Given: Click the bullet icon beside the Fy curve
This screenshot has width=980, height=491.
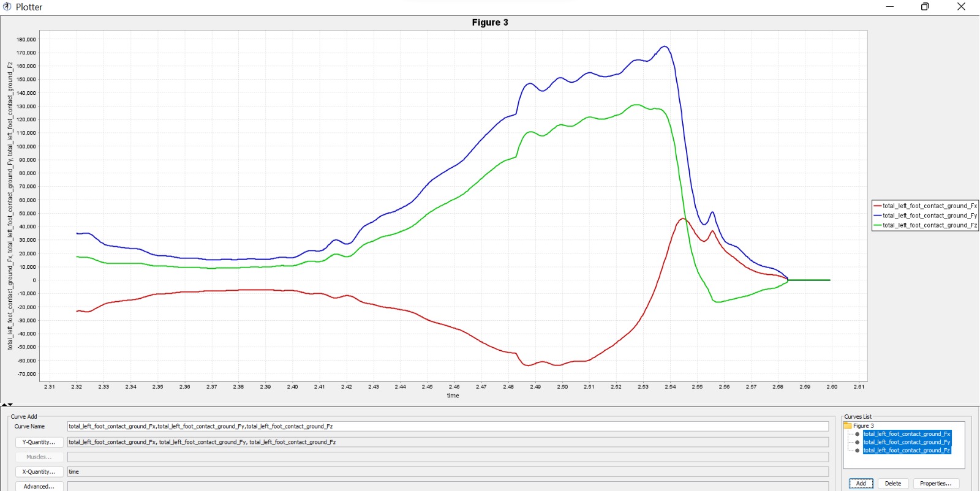Looking at the screenshot, I should (x=857, y=442).
